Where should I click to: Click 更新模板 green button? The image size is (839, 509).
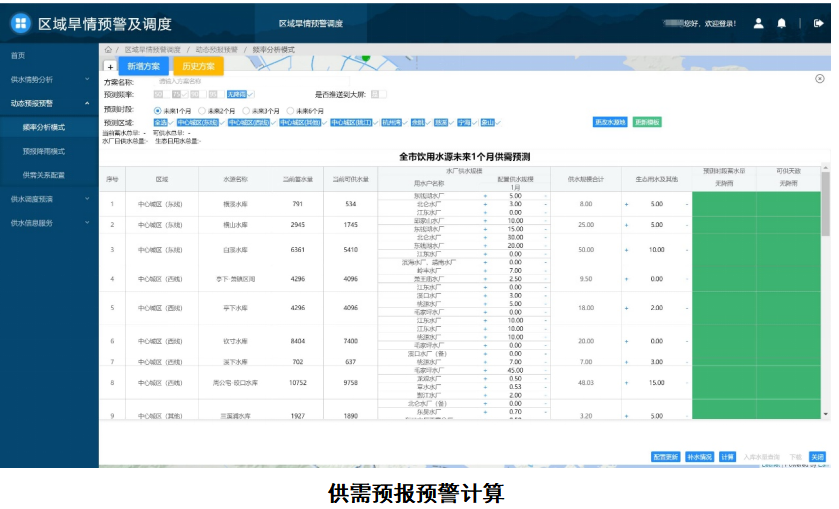click(x=647, y=122)
